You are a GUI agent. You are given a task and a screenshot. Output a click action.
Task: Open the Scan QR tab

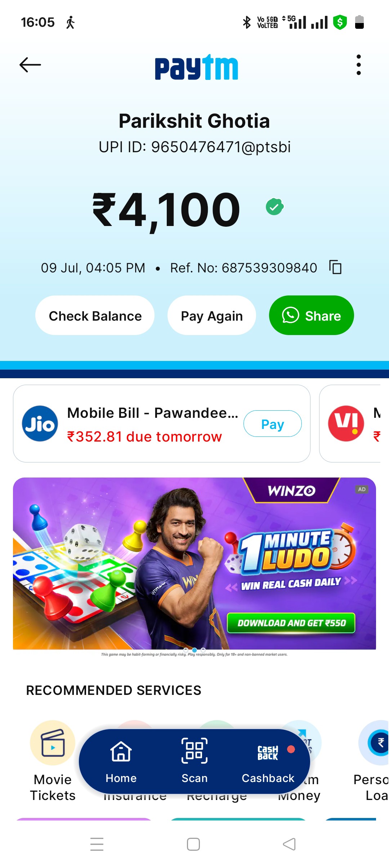click(x=194, y=761)
